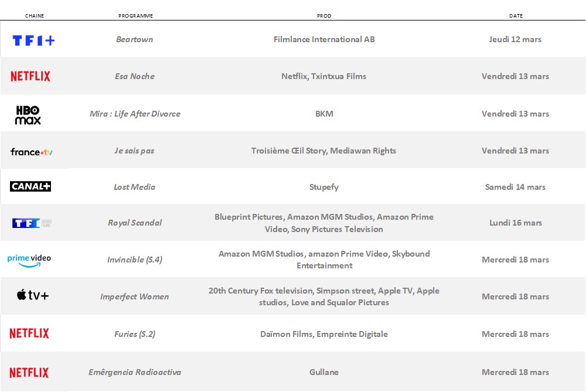Click the Netflix logo beside Emêrgencia Radioactiva
Image resolution: width=586 pixels, height=392 pixels.
point(29,373)
